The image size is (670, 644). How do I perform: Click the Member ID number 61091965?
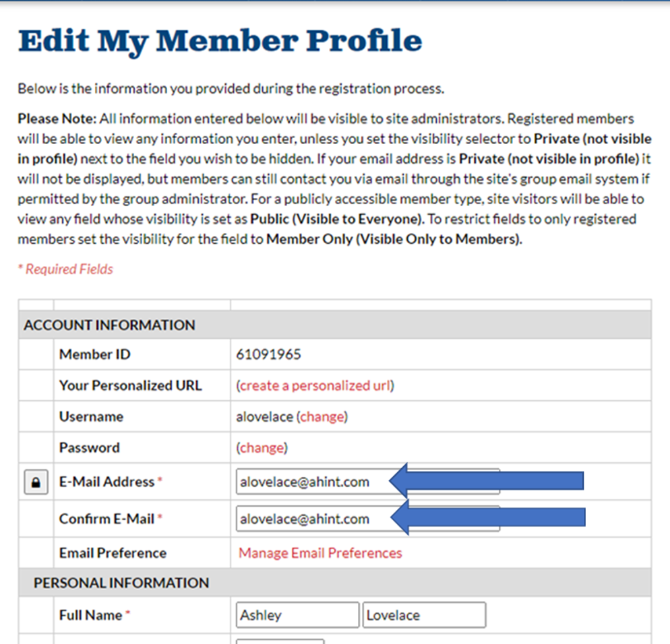click(268, 354)
